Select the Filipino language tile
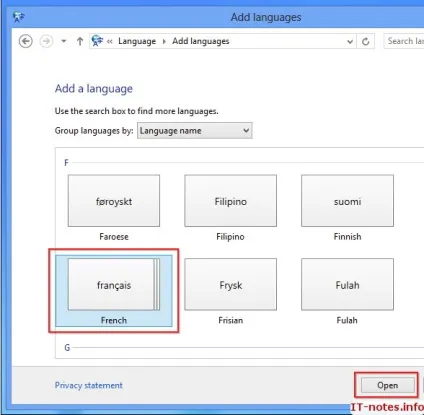Screen dimensions: 424x415 (230, 201)
